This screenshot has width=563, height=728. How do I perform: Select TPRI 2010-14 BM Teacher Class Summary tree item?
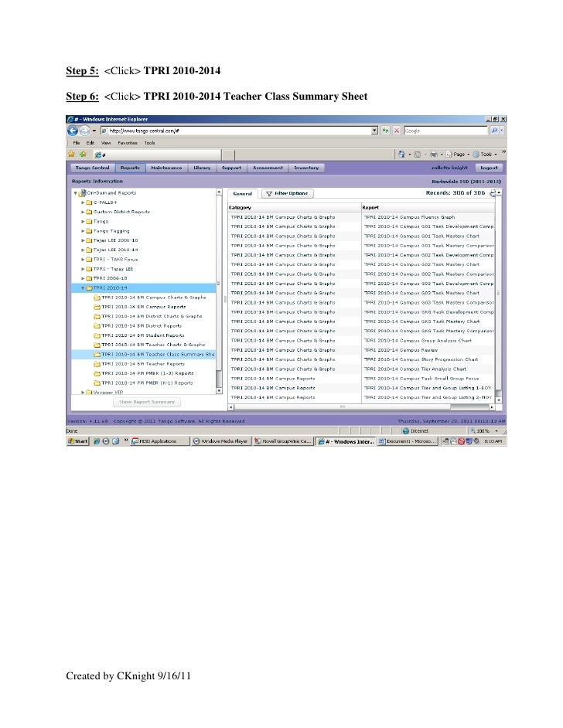[x=144, y=355]
